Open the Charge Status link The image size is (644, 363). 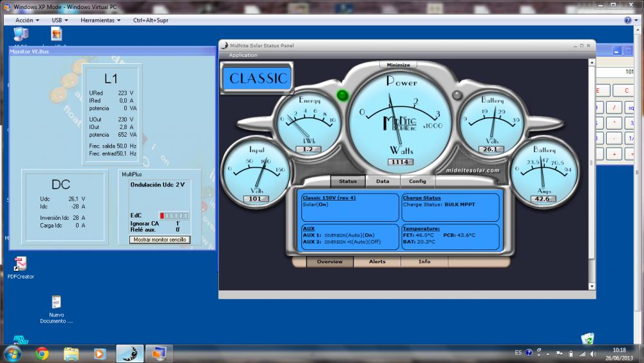(421, 198)
